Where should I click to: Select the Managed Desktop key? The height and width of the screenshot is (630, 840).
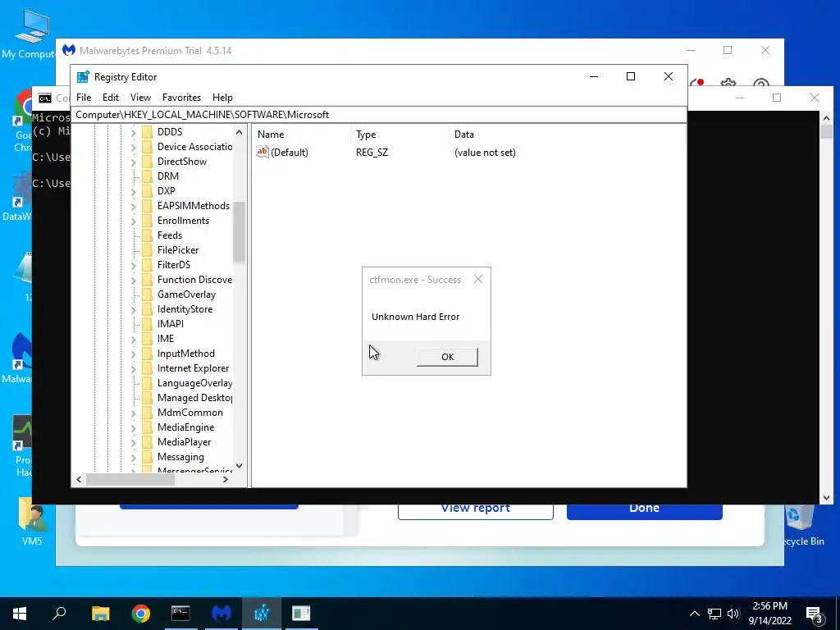[194, 398]
